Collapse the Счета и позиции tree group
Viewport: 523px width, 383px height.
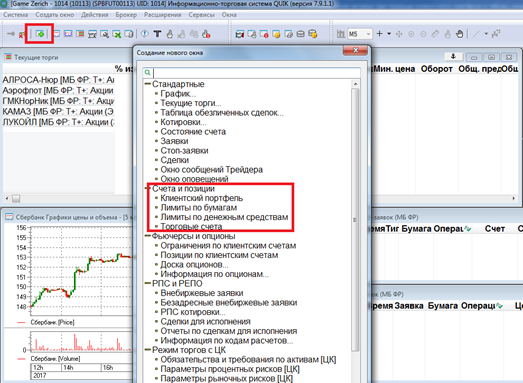click(x=147, y=188)
